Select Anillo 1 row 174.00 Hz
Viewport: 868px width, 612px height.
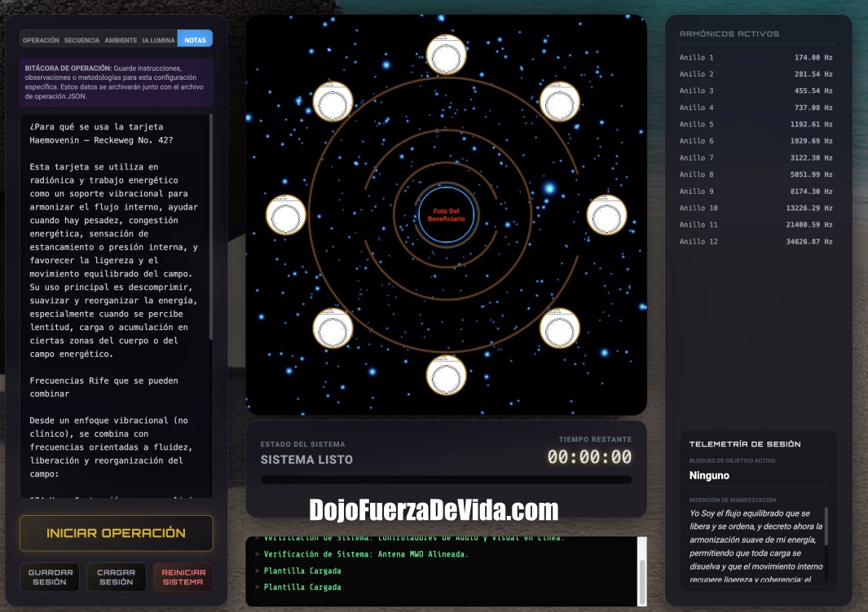[756, 58]
